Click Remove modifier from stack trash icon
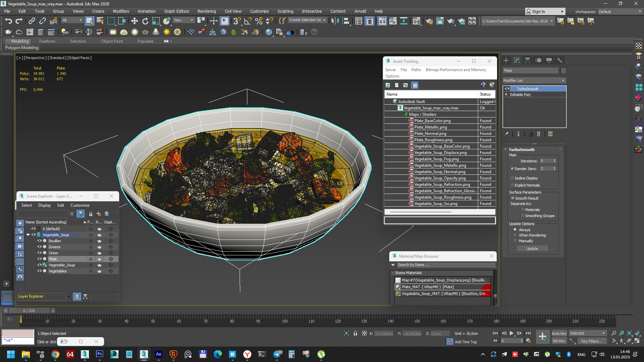The image size is (644, 362). click(539, 134)
